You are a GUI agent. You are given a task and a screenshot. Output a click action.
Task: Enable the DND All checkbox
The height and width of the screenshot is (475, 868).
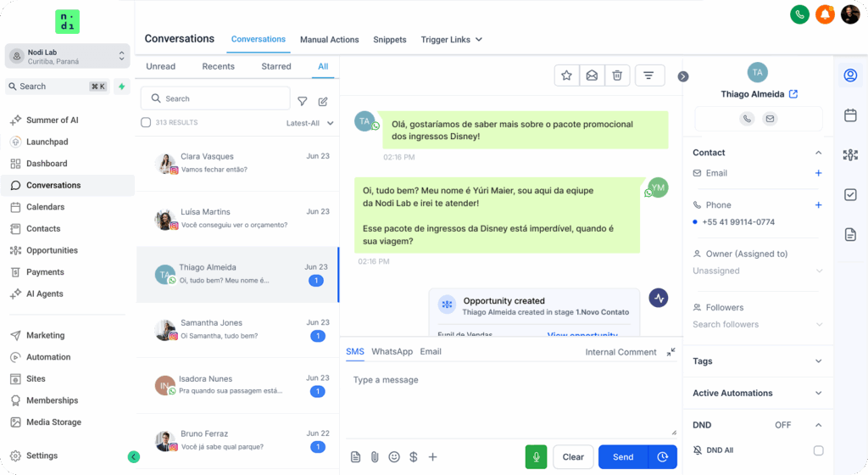tap(818, 450)
